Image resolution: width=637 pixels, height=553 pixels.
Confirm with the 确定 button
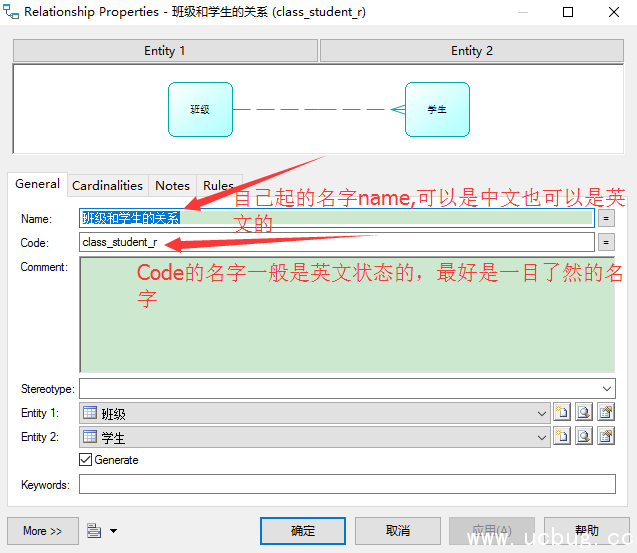pos(303,531)
